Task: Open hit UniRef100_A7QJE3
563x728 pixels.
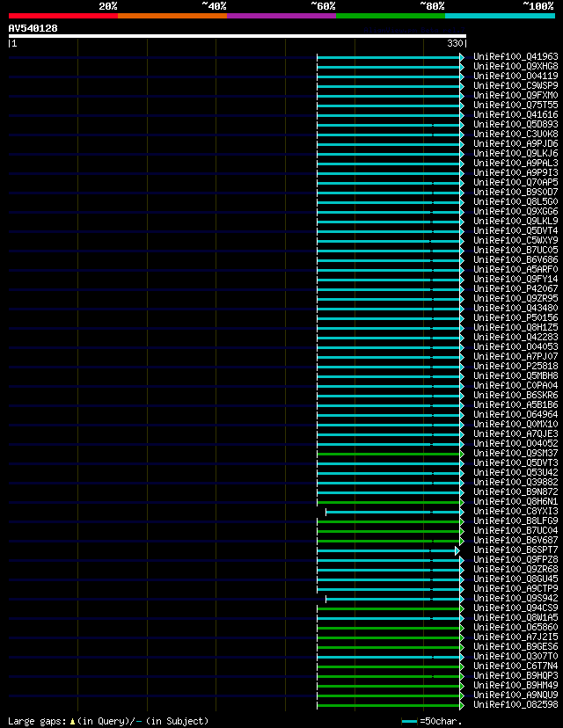Action: (515, 434)
